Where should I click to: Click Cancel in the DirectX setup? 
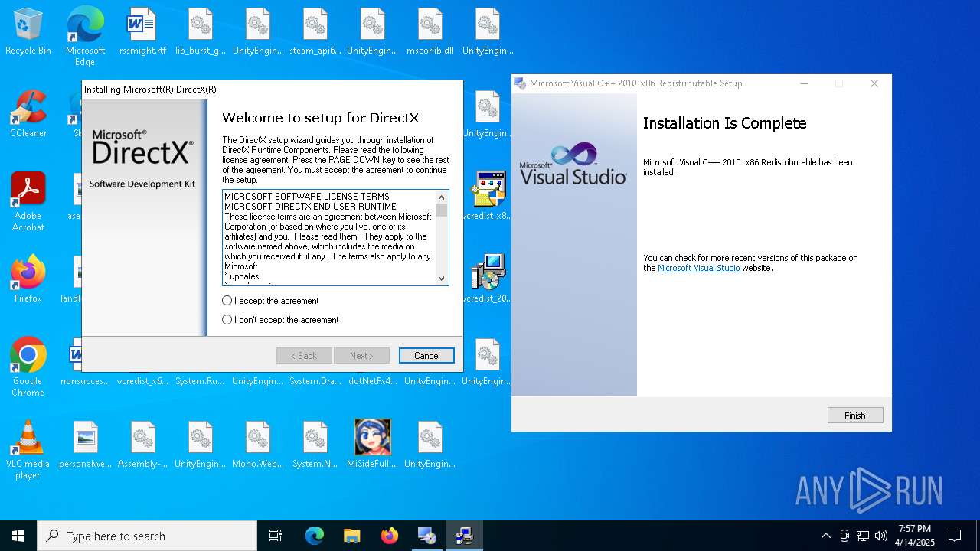[426, 356]
